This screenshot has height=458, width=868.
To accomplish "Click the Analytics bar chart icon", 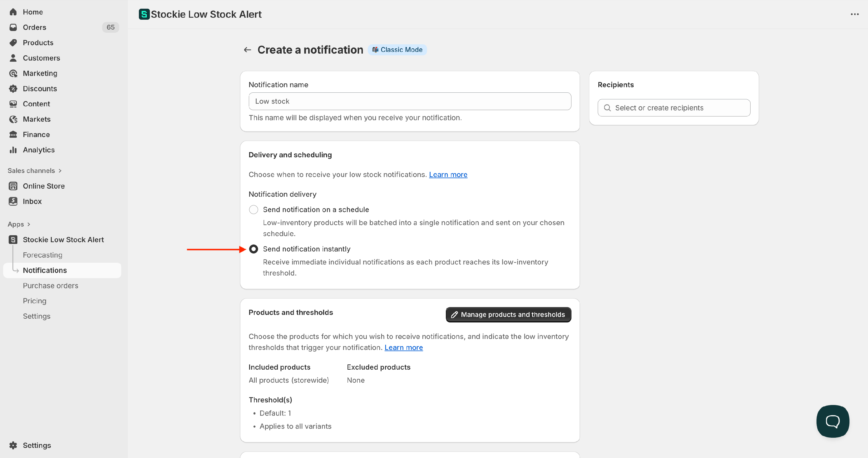I will [13, 150].
